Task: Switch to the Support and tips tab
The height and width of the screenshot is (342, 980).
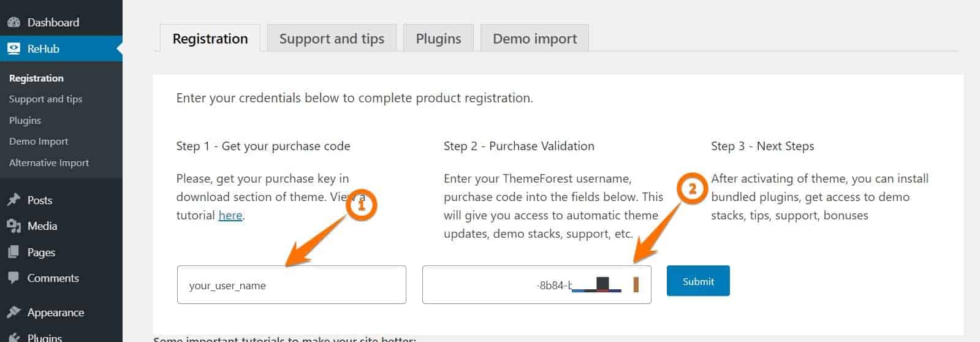Action: tap(332, 38)
